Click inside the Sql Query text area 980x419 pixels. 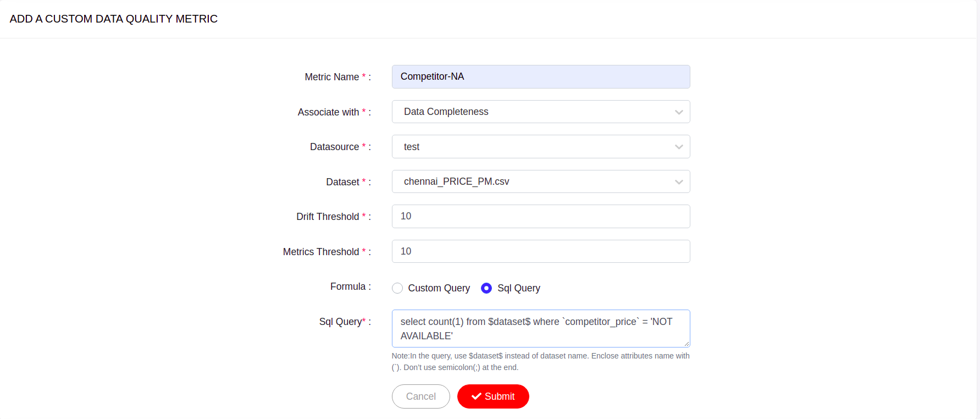pyautogui.click(x=540, y=328)
